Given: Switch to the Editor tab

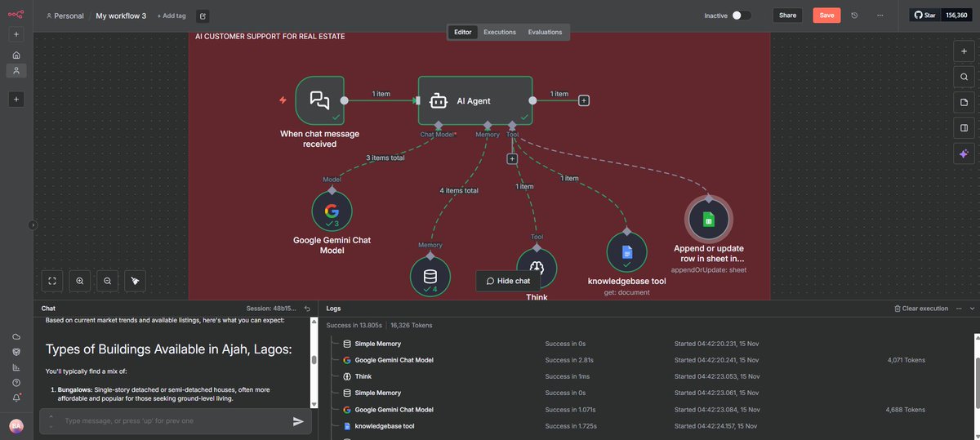Looking at the screenshot, I should point(463,32).
